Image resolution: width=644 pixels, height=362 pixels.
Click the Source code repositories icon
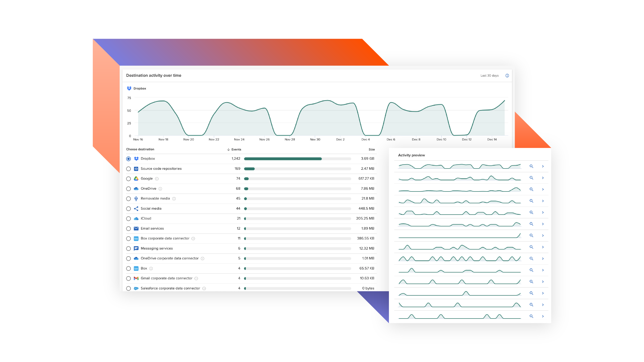(x=136, y=169)
